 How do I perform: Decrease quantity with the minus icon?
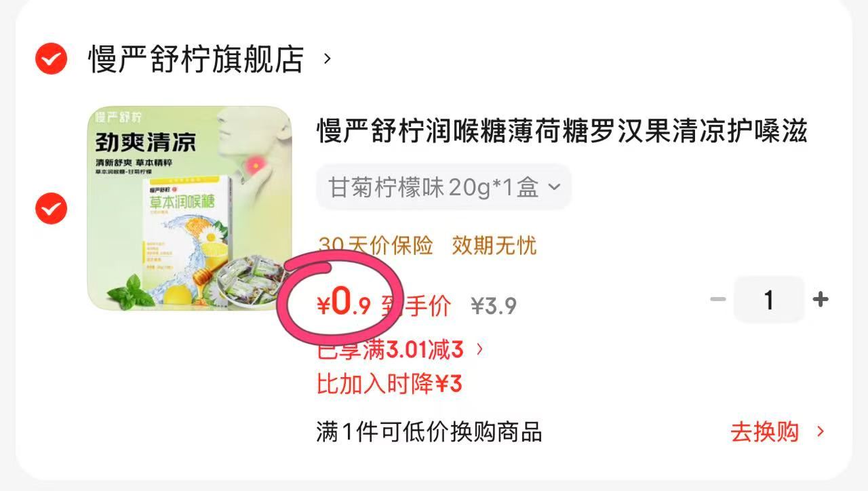(718, 299)
